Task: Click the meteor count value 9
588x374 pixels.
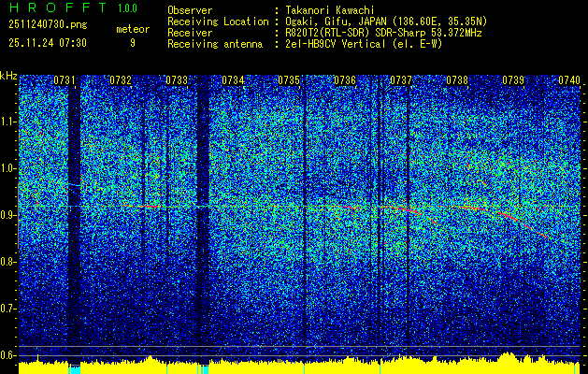Action: tap(133, 43)
